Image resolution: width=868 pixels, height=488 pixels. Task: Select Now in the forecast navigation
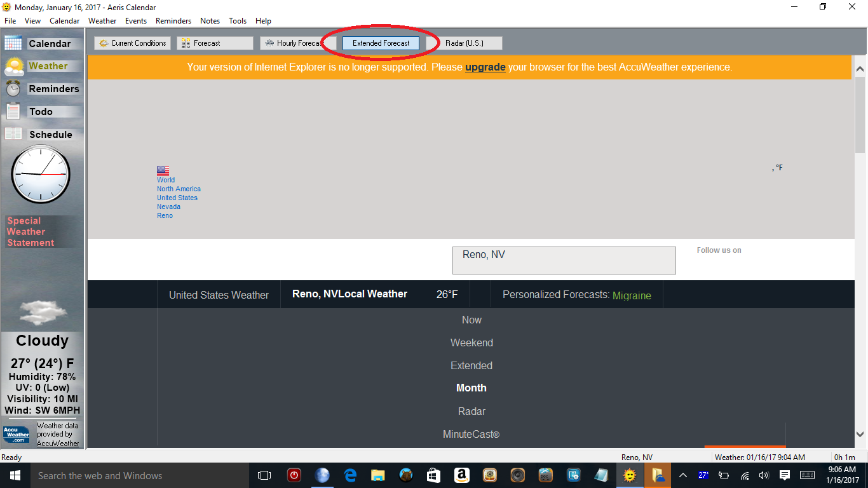471,320
